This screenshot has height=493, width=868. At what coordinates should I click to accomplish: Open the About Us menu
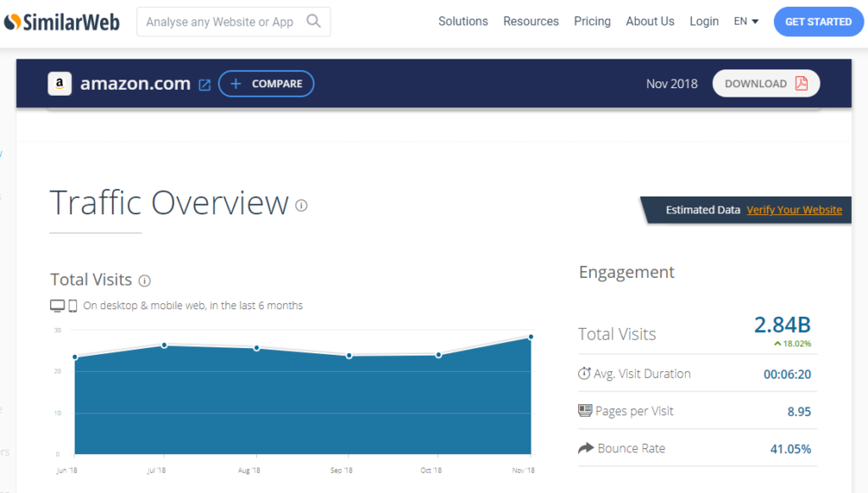pyautogui.click(x=650, y=21)
